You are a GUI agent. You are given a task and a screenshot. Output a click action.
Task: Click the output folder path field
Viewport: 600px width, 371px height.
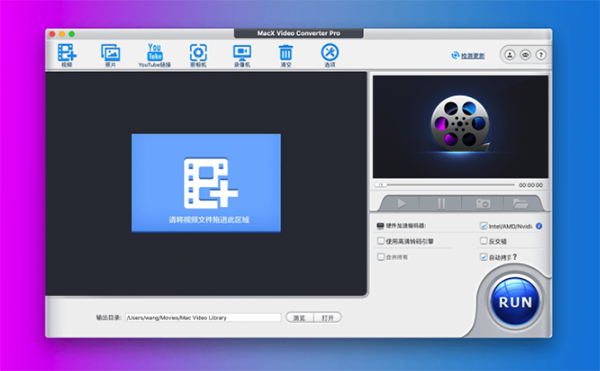click(203, 317)
